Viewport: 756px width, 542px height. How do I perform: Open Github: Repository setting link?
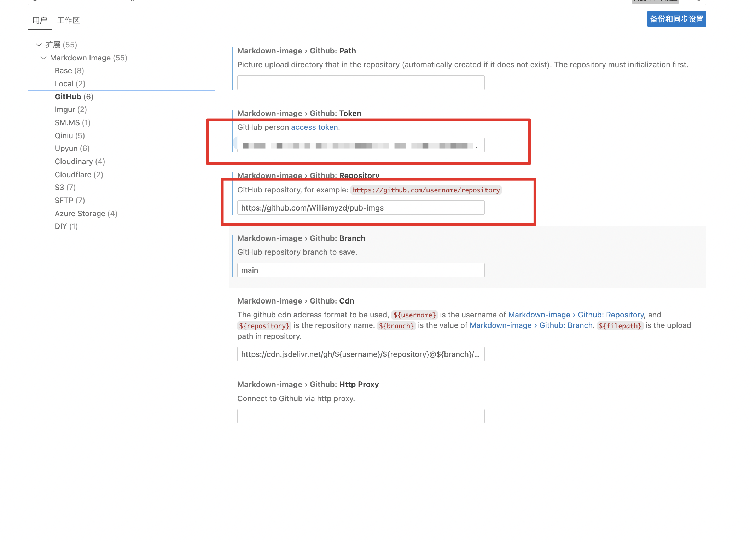[576, 315]
